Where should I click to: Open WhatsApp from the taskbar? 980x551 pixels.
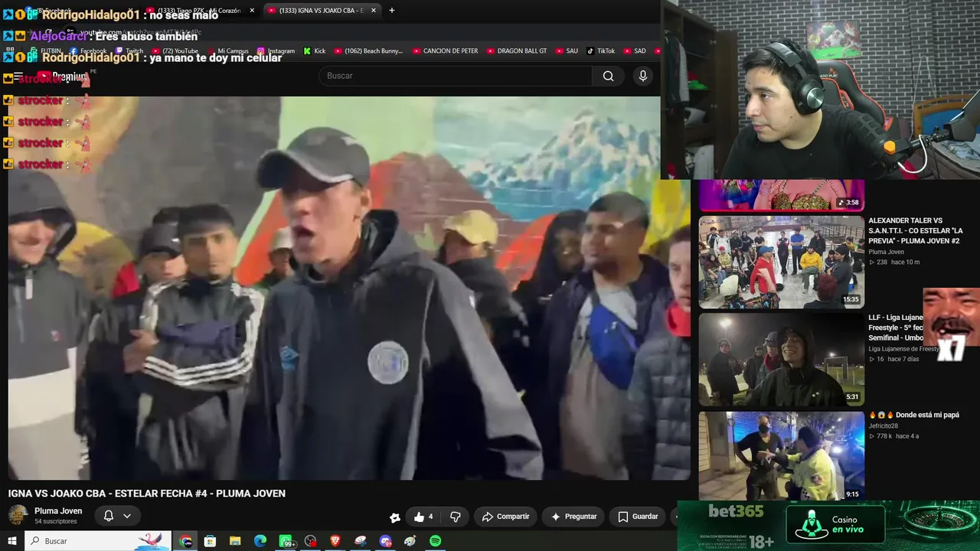pos(286,541)
